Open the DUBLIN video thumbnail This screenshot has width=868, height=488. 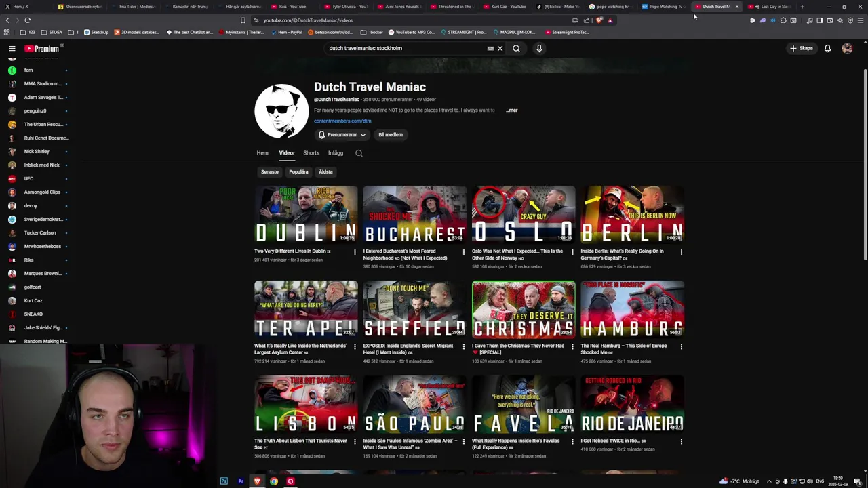click(306, 214)
